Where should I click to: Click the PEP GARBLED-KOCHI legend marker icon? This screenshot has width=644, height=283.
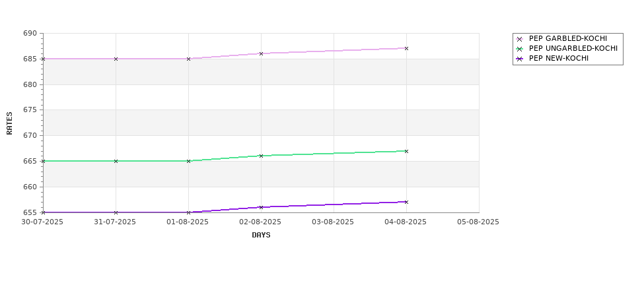coord(519,39)
